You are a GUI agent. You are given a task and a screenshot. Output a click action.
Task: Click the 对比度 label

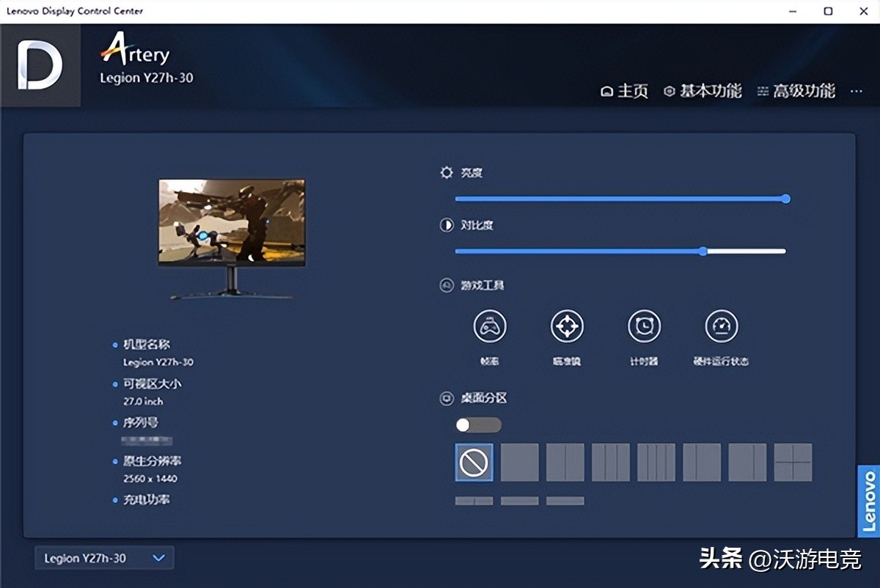477,225
